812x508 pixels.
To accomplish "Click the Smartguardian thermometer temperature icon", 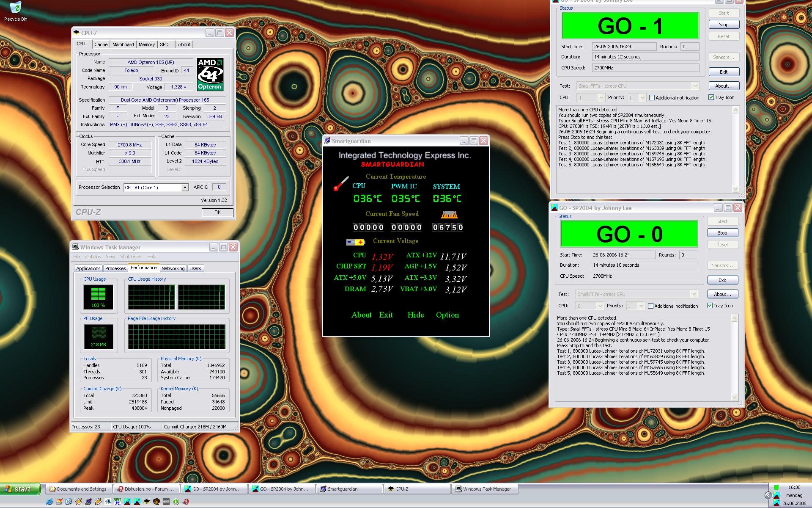I will (341, 183).
